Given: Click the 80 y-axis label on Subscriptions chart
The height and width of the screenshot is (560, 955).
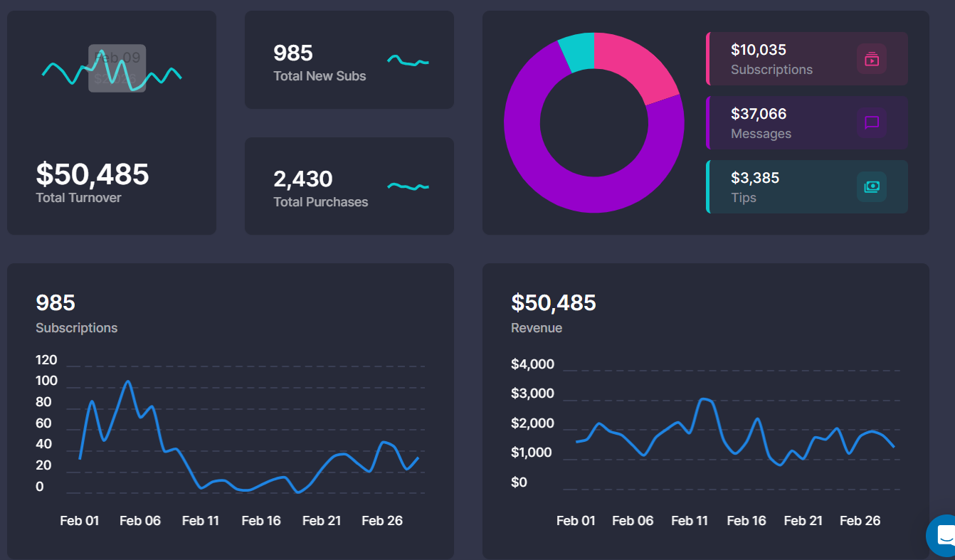Looking at the screenshot, I should (43, 402).
